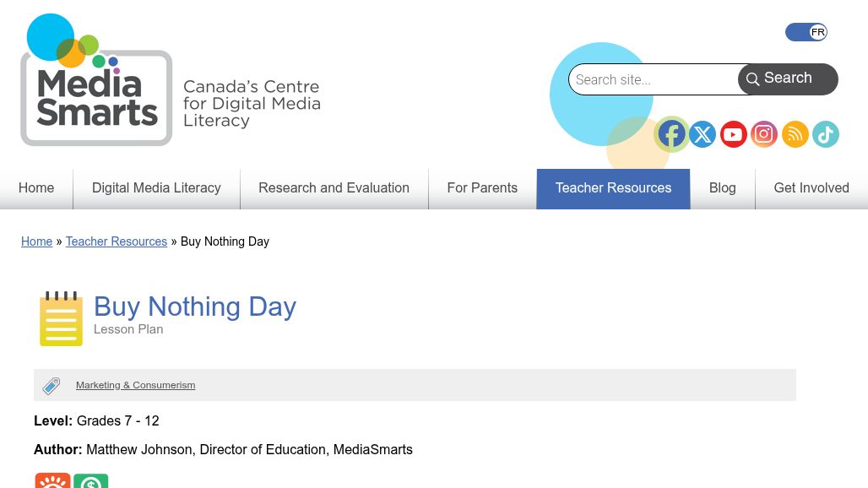Open the X (Twitter) social icon
Viewport: 868px width, 488px height.
(x=703, y=134)
